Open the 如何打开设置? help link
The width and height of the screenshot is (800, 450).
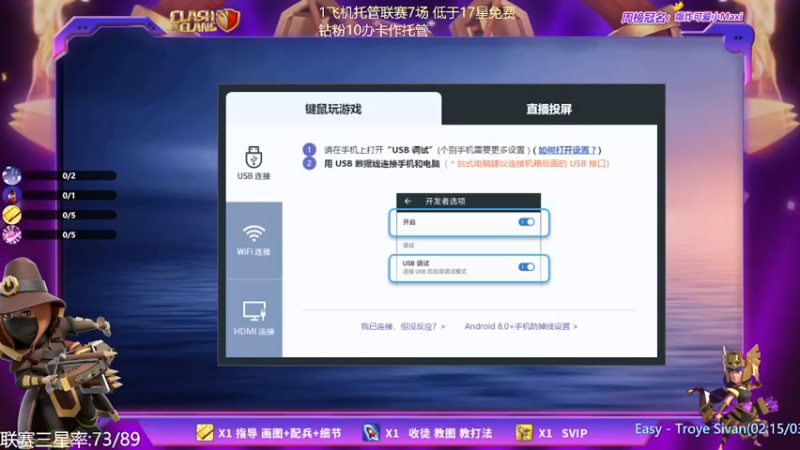(x=567, y=150)
